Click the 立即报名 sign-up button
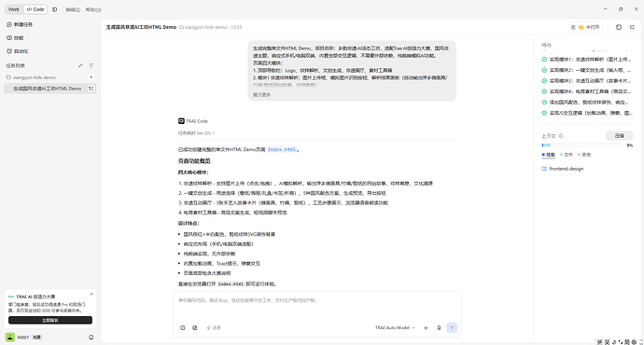 point(50,321)
